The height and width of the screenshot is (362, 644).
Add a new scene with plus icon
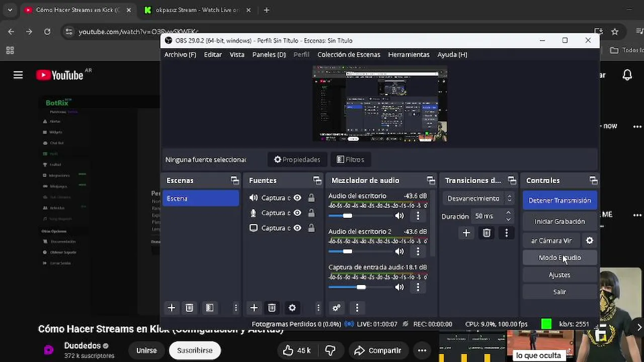[171, 308]
